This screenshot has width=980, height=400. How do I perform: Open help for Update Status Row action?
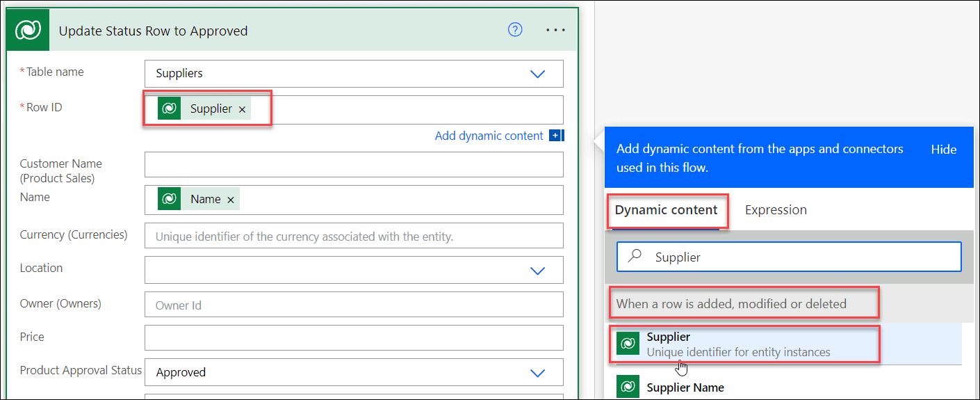(x=515, y=30)
